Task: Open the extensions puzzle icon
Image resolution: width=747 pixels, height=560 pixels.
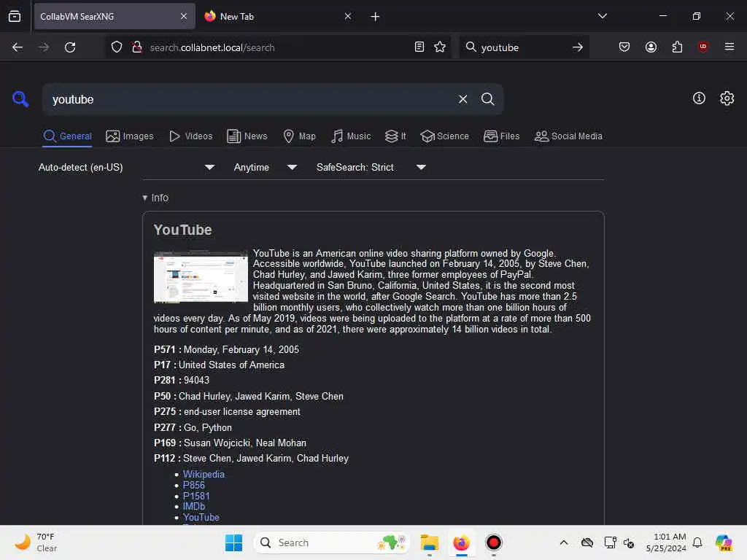Action: coord(677,47)
